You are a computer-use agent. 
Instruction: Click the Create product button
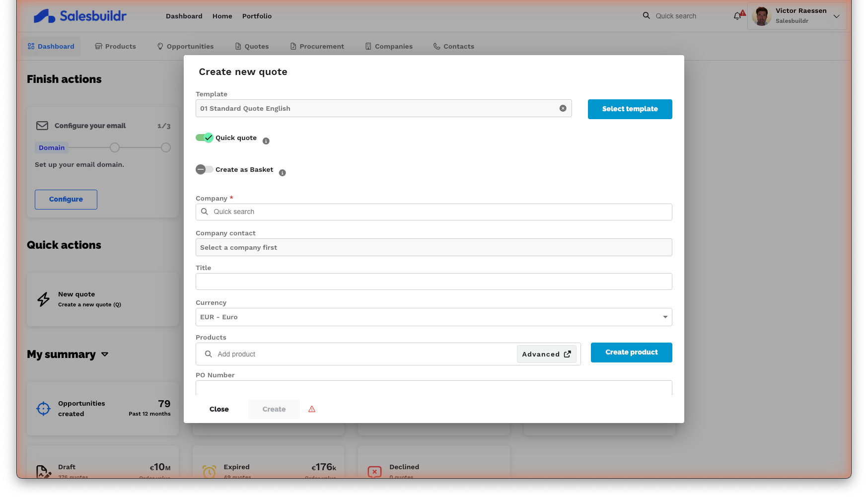pyautogui.click(x=632, y=353)
